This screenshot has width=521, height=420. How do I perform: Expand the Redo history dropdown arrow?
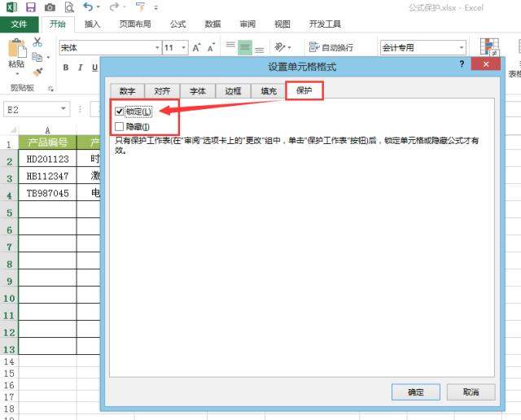pyautogui.click(x=125, y=7)
